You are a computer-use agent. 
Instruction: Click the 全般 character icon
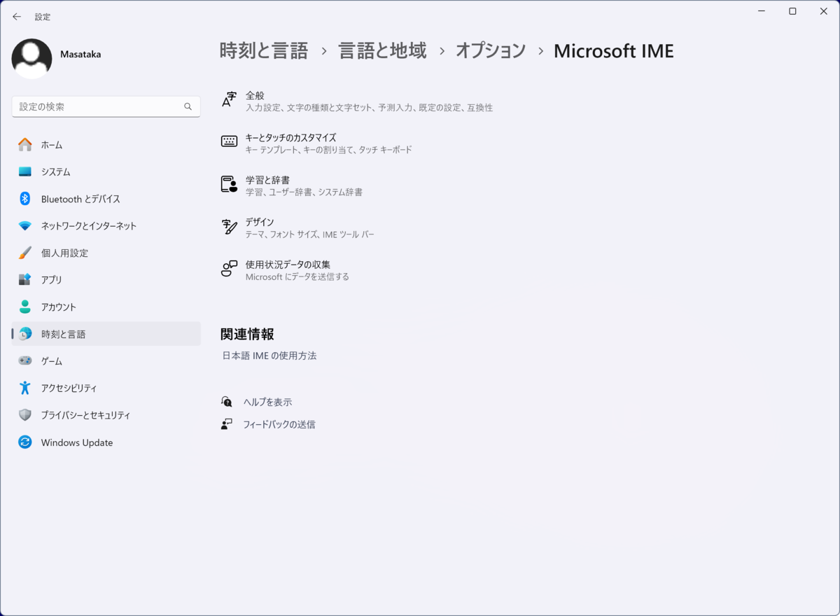(229, 99)
